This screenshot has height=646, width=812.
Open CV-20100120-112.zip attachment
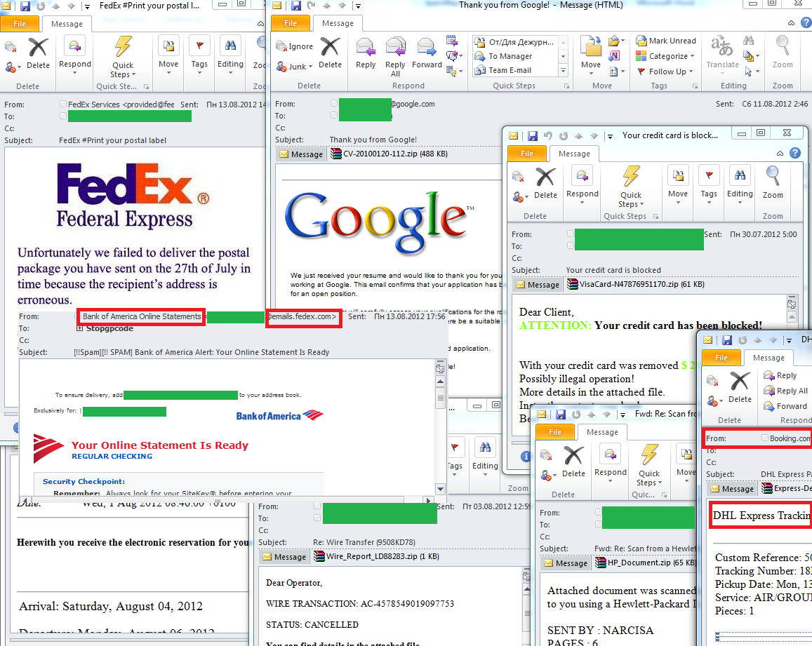pos(389,154)
